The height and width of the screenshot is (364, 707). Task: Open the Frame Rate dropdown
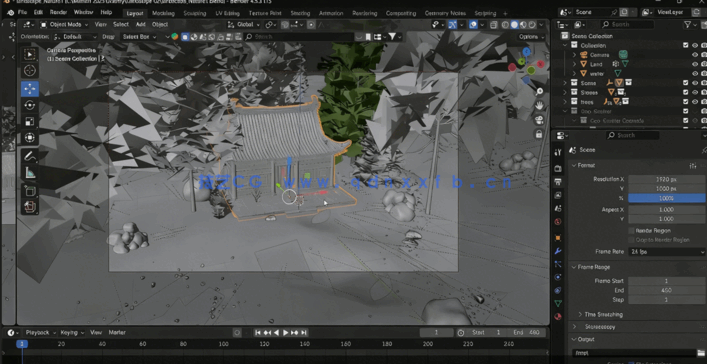pyautogui.click(x=666, y=252)
